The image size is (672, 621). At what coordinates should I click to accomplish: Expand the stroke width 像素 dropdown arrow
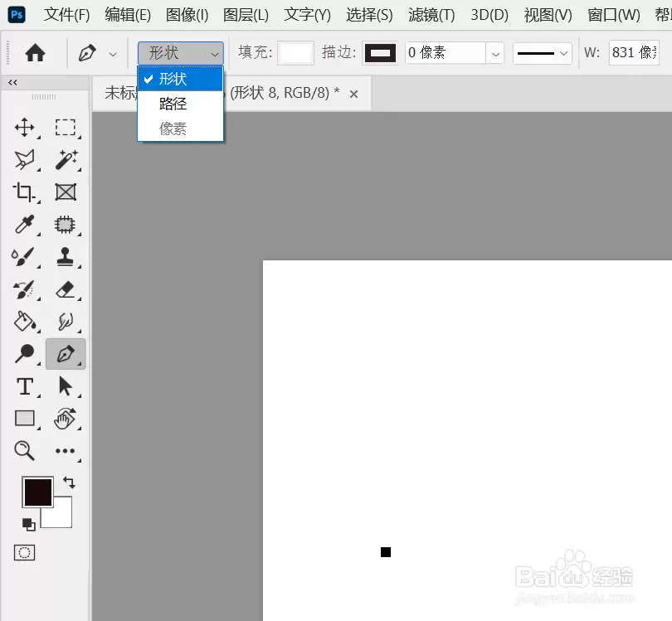coord(495,54)
